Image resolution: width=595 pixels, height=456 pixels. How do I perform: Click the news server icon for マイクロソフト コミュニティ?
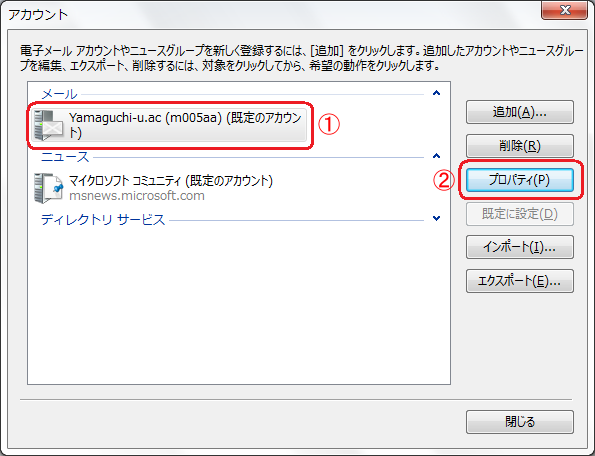48,188
